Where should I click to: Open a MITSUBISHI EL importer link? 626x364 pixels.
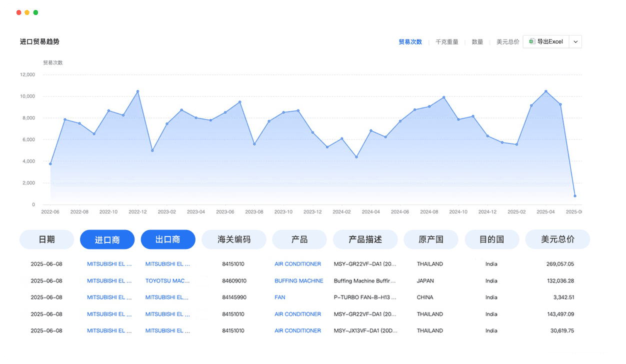pos(109,263)
